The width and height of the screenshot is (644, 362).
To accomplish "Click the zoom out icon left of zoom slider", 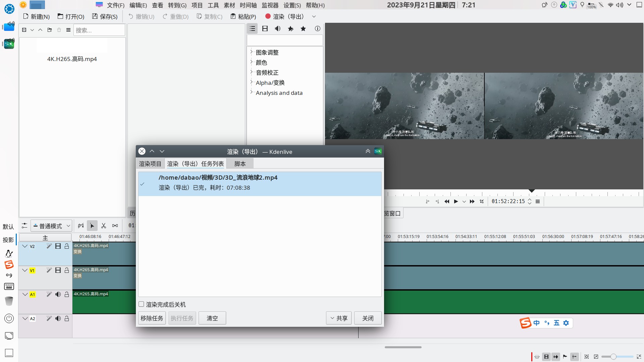I will [x=596, y=357].
